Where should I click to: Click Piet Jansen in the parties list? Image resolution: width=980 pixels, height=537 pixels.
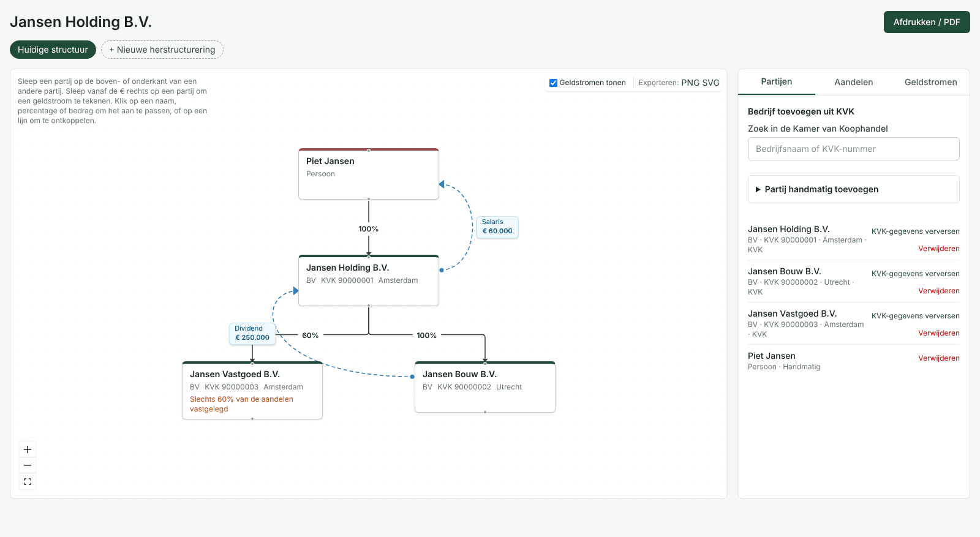772,356
